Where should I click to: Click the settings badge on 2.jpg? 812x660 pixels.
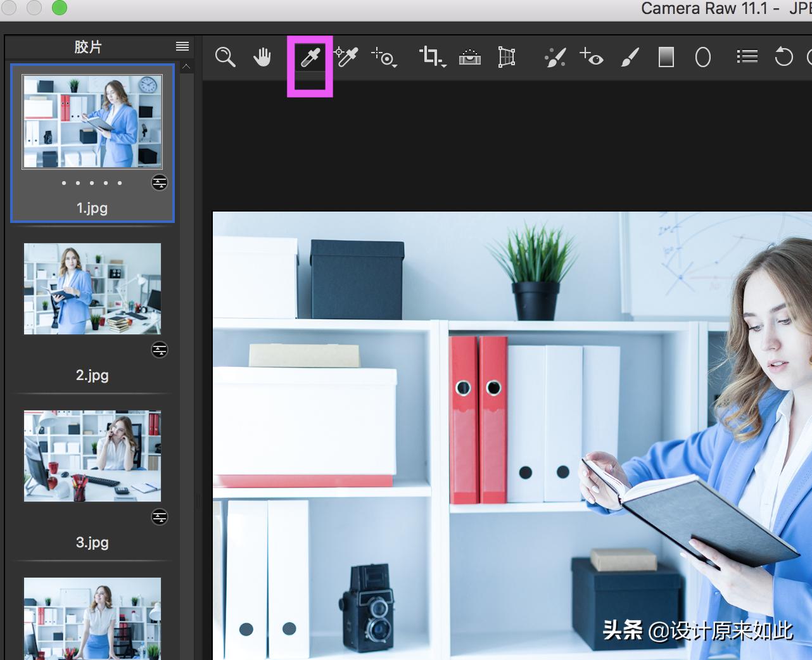click(160, 350)
